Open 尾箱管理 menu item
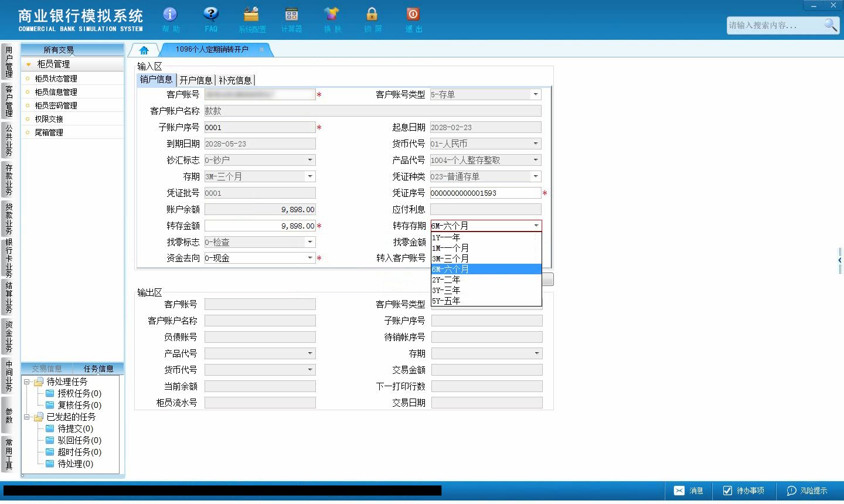Image resolution: width=844 pixels, height=504 pixels. click(49, 132)
